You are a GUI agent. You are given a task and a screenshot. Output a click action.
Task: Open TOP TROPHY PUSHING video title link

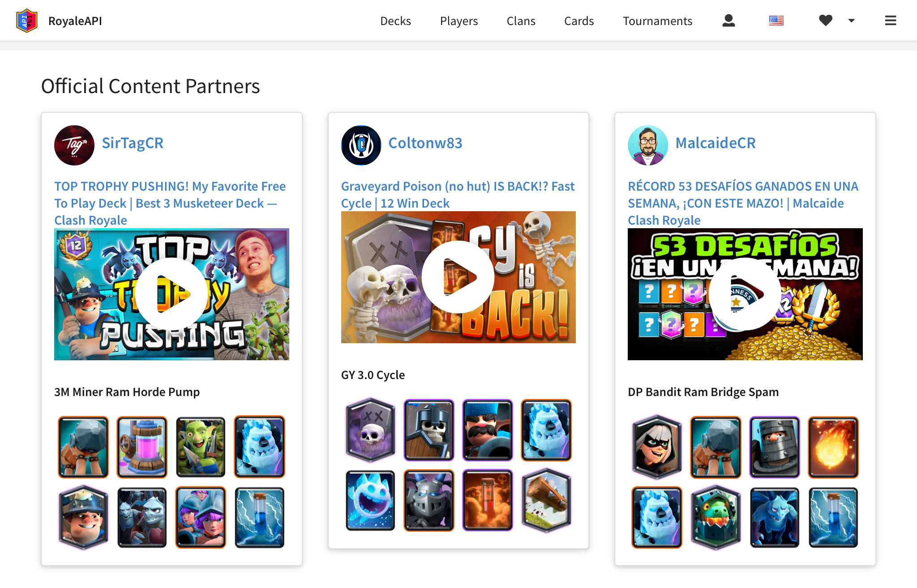[170, 203]
